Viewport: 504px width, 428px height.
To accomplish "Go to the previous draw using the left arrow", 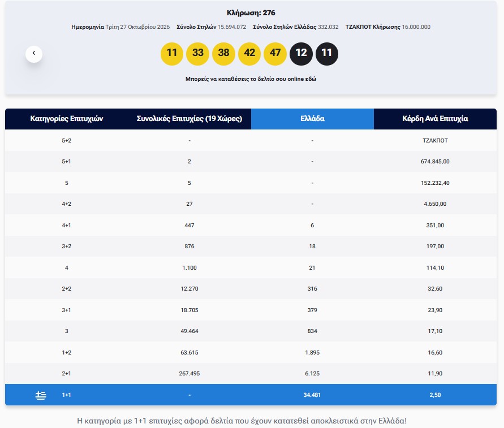I will [34, 54].
